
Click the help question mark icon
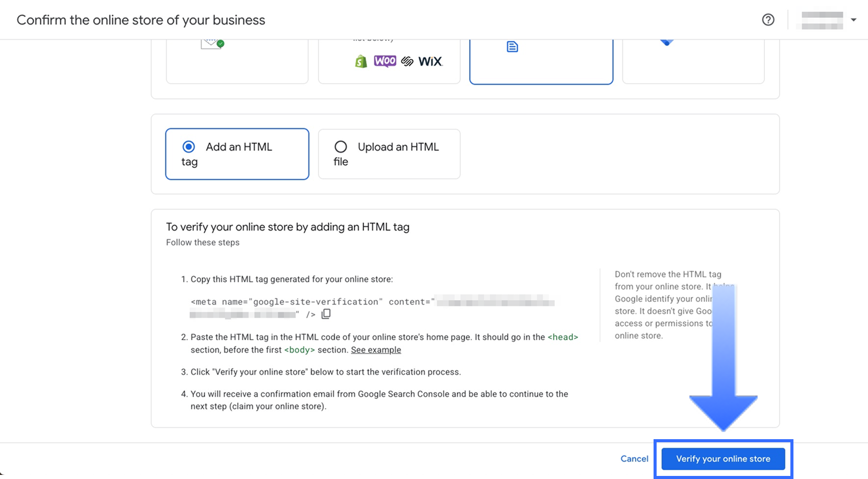(x=768, y=20)
